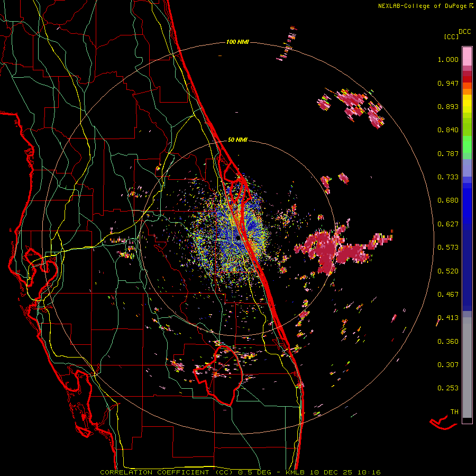Click the '0.893' scale value
476x476 pixels.
pyautogui.click(x=448, y=106)
